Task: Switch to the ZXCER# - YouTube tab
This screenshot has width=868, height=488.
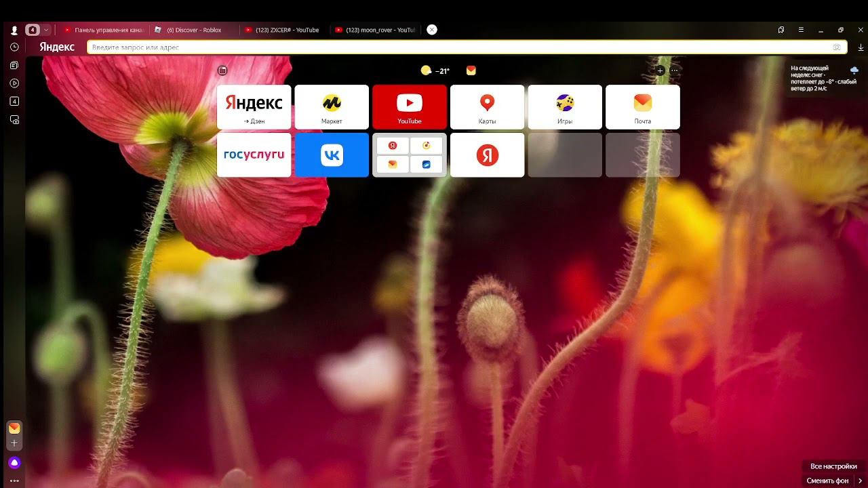Action: click(284, 30)
